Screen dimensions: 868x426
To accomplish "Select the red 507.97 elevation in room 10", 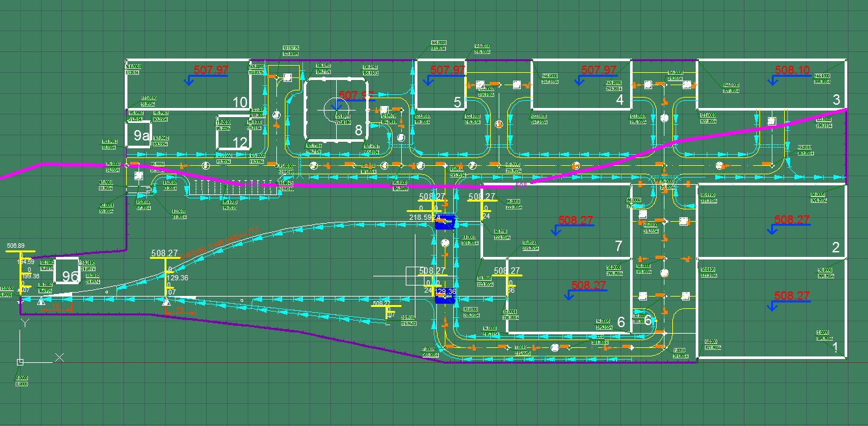I will 211,70.
